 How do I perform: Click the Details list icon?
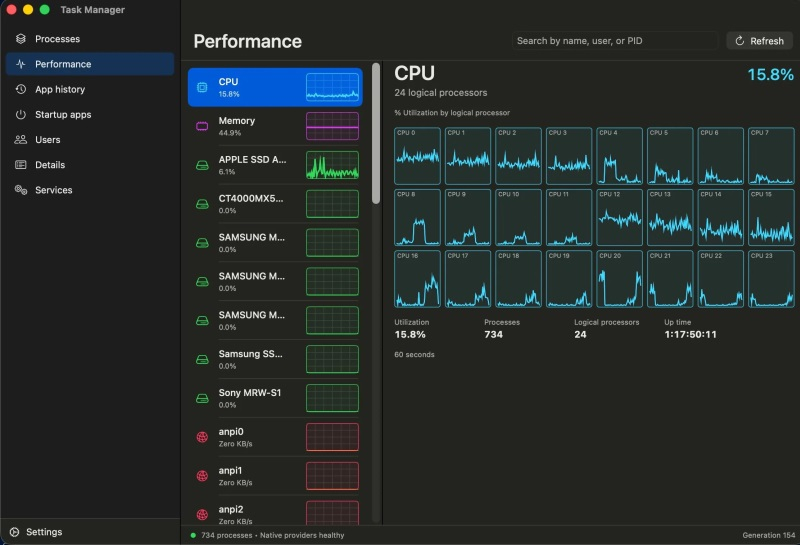[x=20, y=164]
